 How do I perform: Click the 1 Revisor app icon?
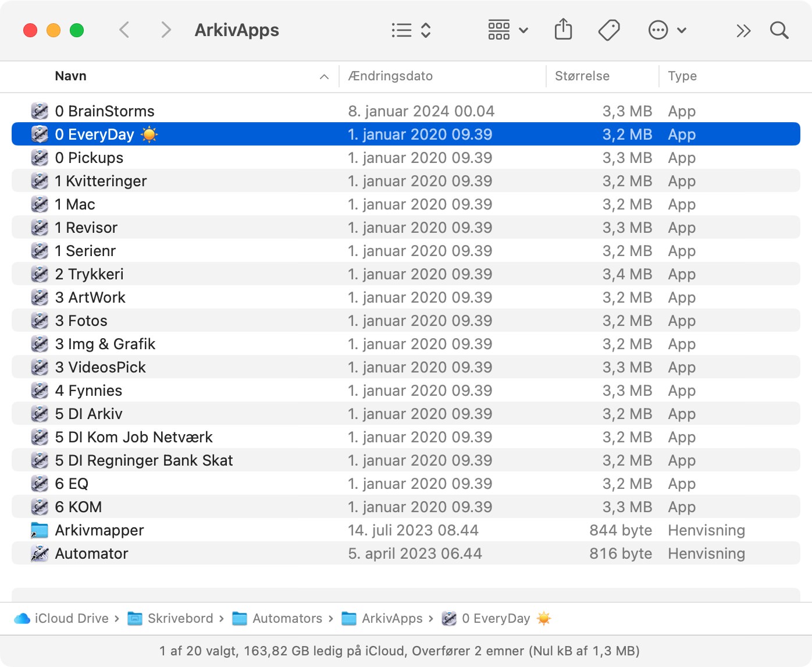[40, 227]
